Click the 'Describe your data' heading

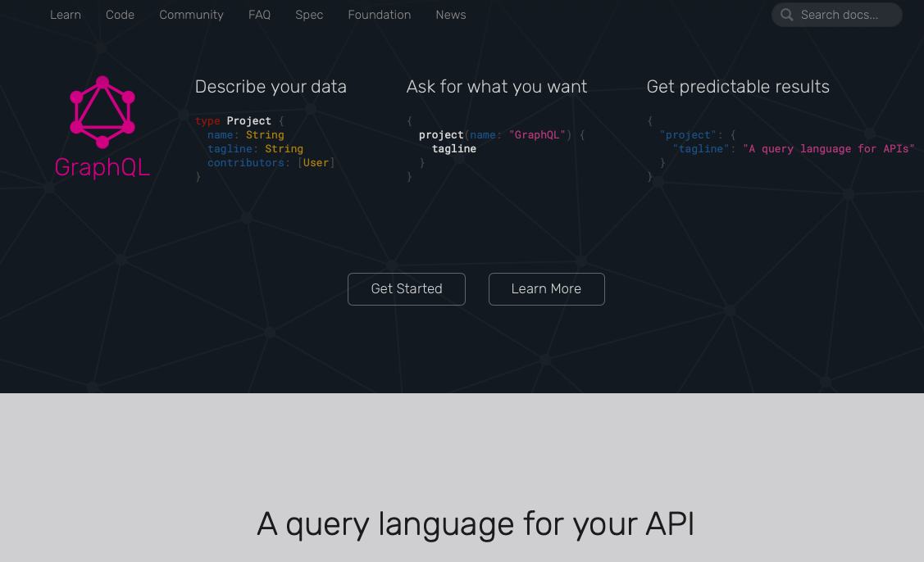271,86
